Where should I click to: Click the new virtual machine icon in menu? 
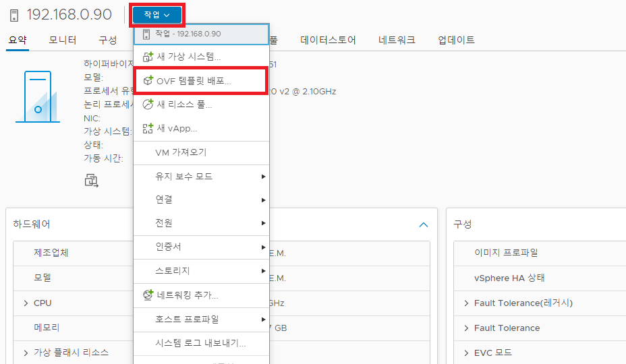[148, 57]
